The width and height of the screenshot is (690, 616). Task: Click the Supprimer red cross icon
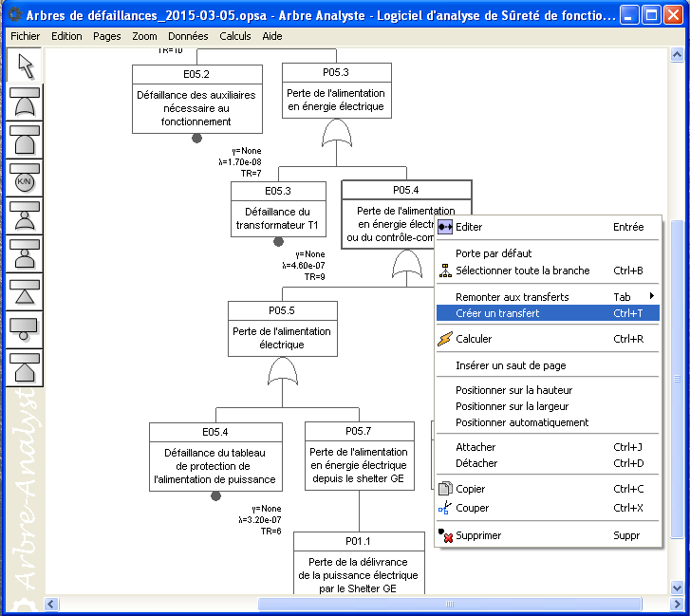click(x=445, y=536)
